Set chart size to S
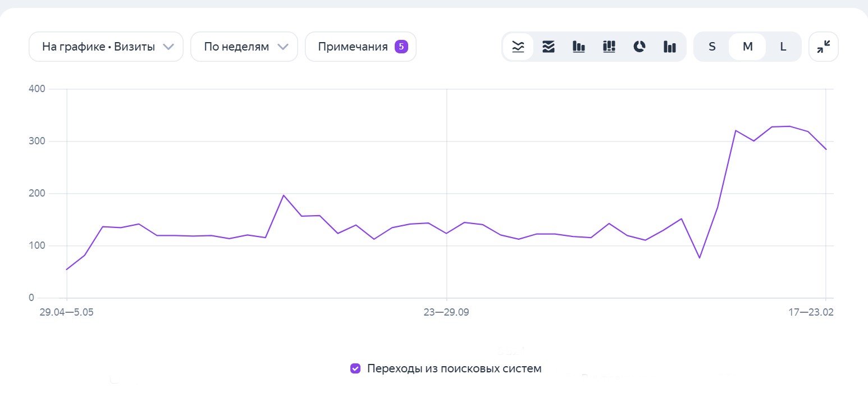The height and width of the screenshot is (401, 868). click(712, 47)
